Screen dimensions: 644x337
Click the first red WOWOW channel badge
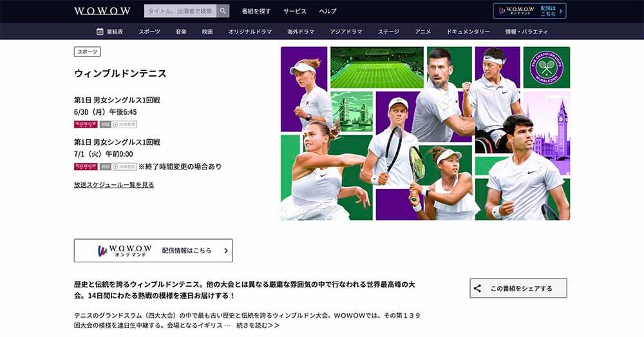(x=86, y=124)
